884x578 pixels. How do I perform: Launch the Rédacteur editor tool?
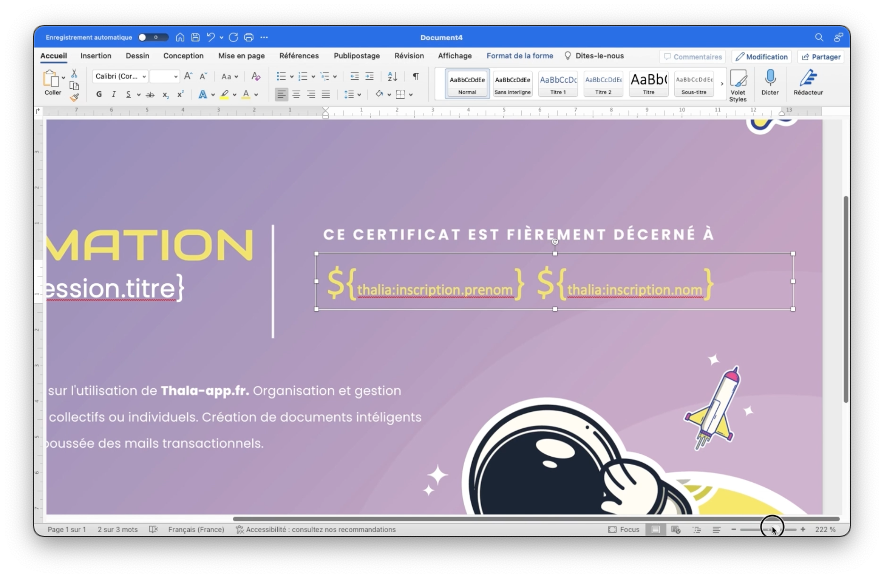(x=808, y=82)
